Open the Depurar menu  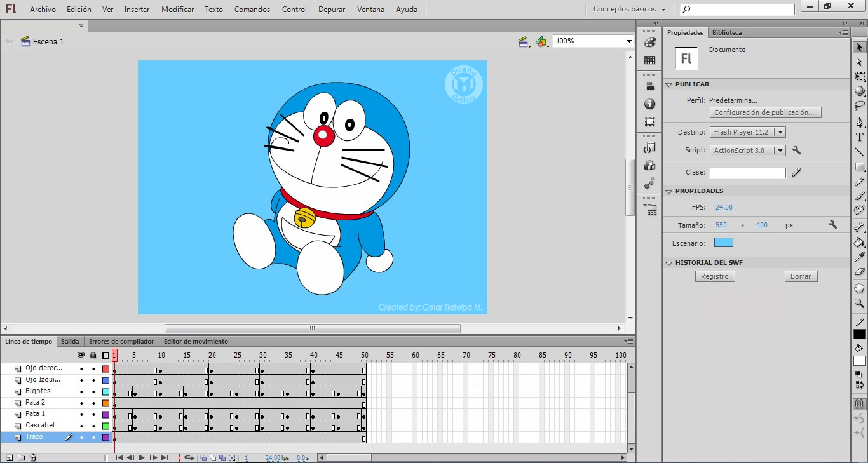[332, 10]
